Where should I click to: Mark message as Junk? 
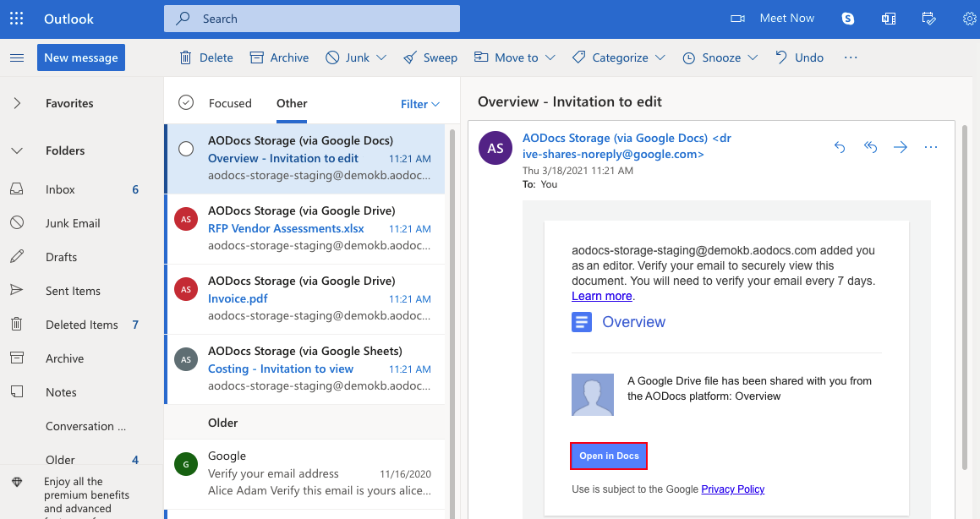click(348, 57)
